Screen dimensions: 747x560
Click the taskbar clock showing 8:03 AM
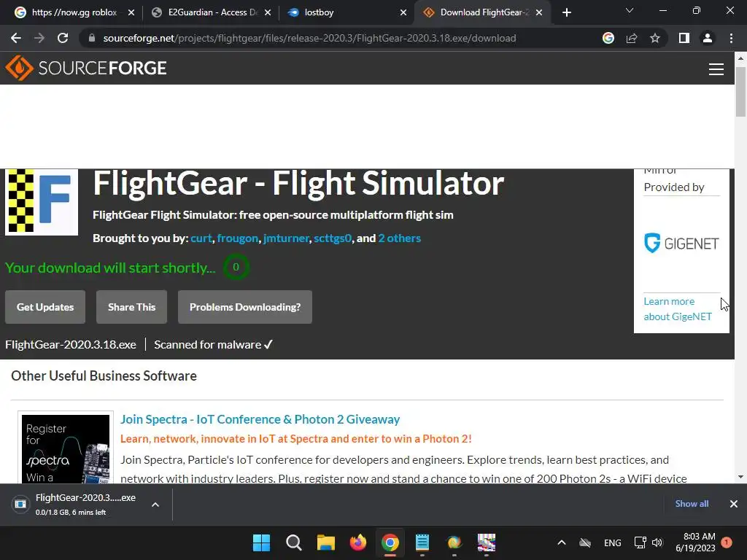695,542
